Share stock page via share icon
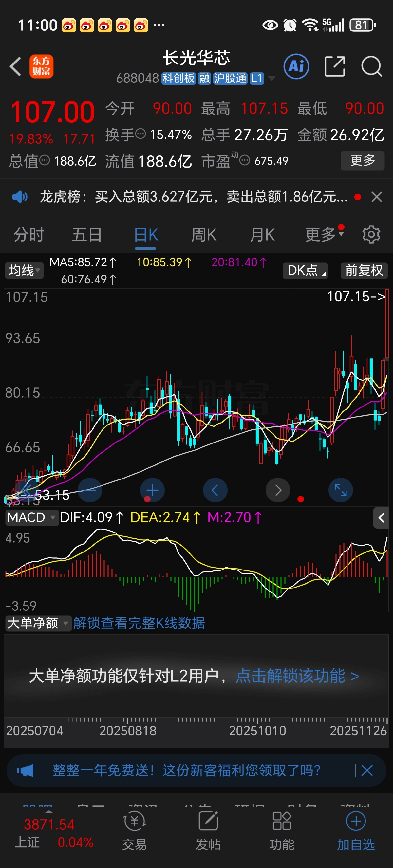Screen dimensions: 393x868 335,66
